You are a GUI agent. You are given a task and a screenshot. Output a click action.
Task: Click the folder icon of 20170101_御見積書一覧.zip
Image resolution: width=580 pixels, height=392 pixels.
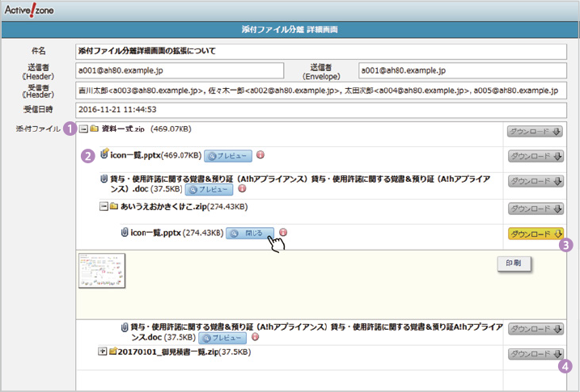tap(113, 352)
